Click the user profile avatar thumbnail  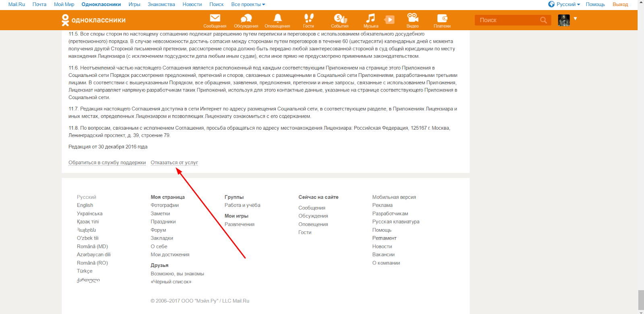tap(564, 20)
